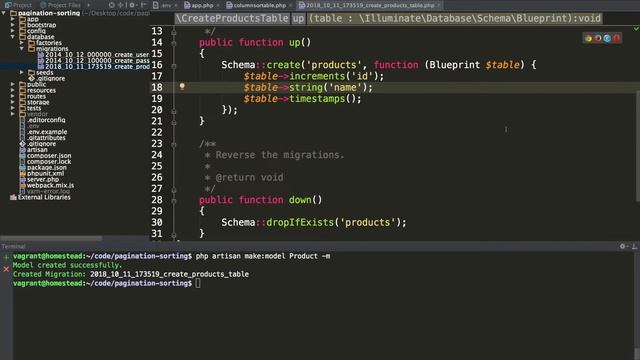
Task: Select the phpunit.xml file
Action: tap(42, 173)
